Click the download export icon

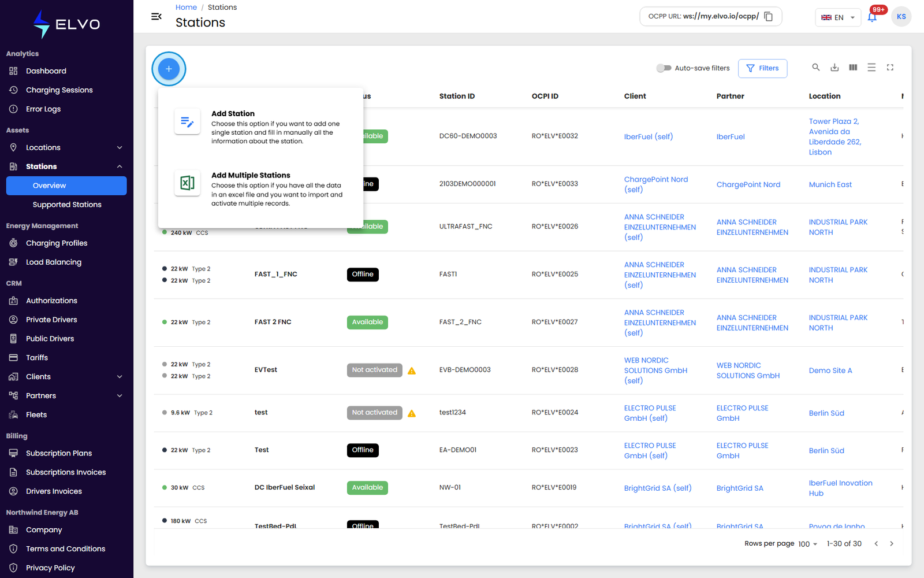point(834,68)
